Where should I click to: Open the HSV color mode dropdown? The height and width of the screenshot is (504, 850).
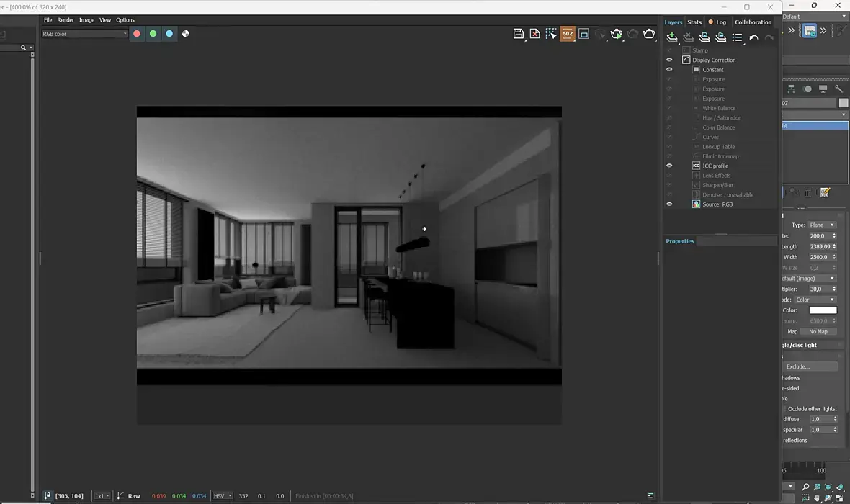pyautogui.click(x=223, y=496)
